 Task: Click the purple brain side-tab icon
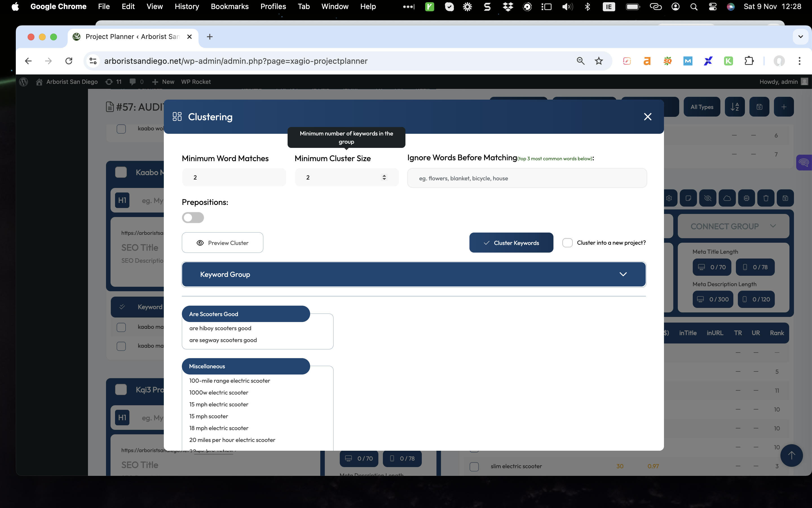pyautogui.click(x=804, y=163)
